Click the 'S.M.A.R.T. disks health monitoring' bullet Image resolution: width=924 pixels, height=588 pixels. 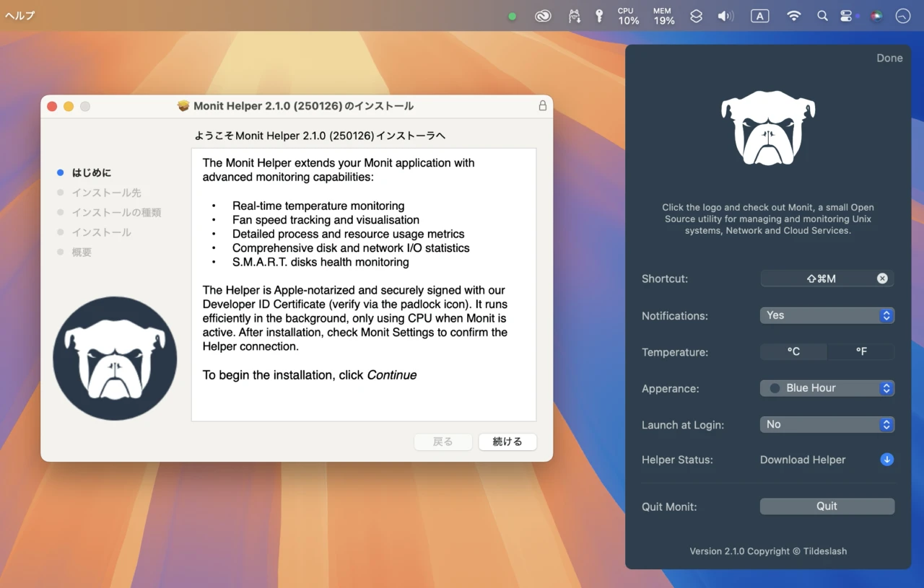click(321, 262)
